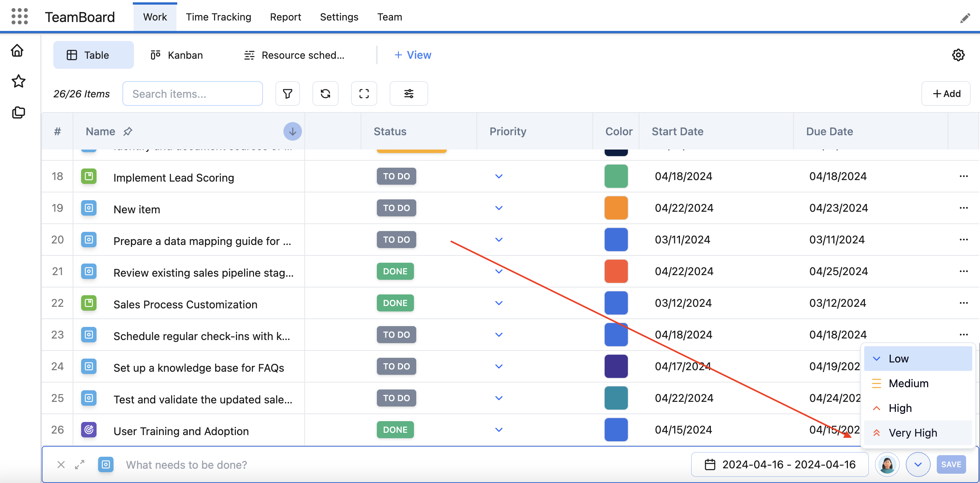Click the refresh items icon
Screen dimensions: 980x483
[325, 94]
